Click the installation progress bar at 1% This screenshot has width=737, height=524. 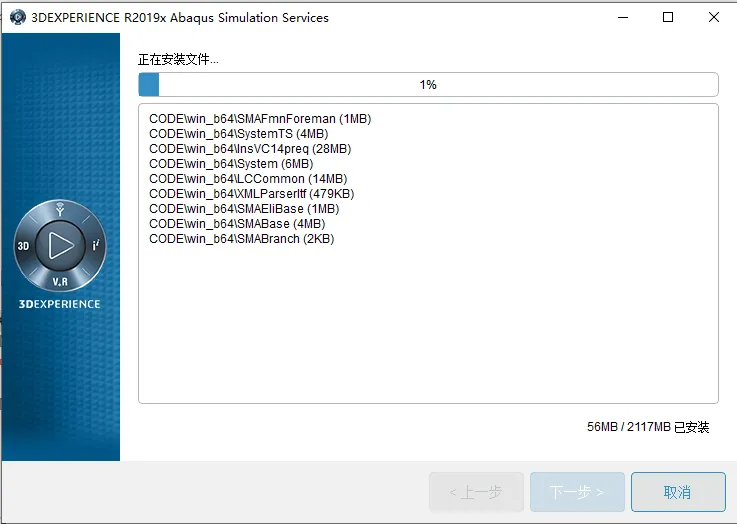point(428,85)
